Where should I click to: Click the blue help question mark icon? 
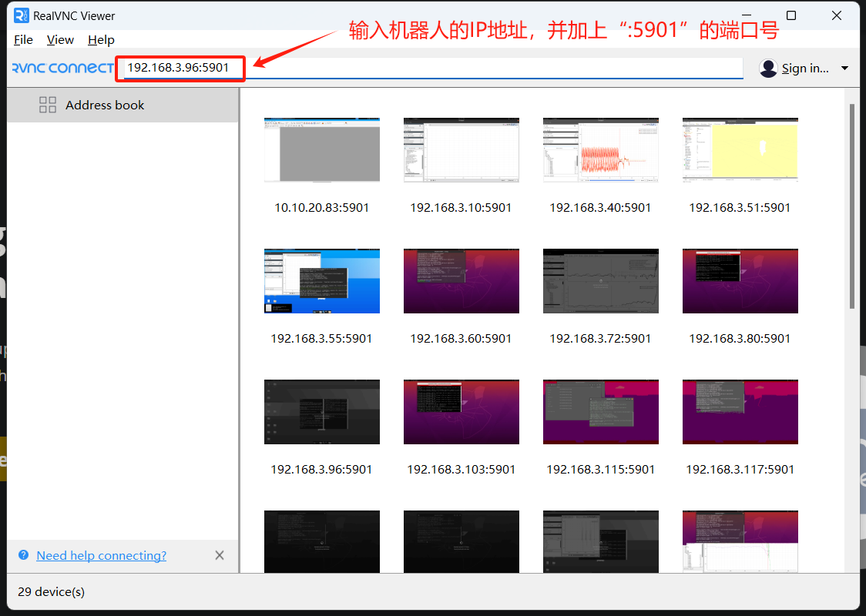(24, 555)
